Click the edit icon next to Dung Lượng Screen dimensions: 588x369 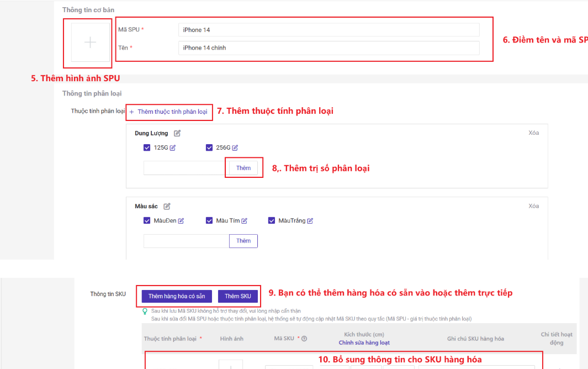click(x=177, y=133)
